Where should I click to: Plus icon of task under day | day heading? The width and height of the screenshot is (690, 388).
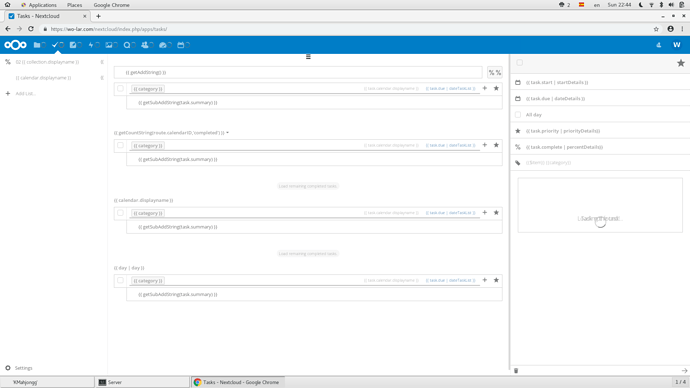pos(484,280)
